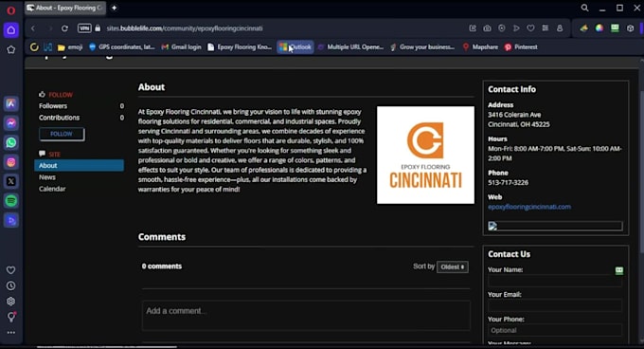Click the 0 comments label

[x=162, y=266]
